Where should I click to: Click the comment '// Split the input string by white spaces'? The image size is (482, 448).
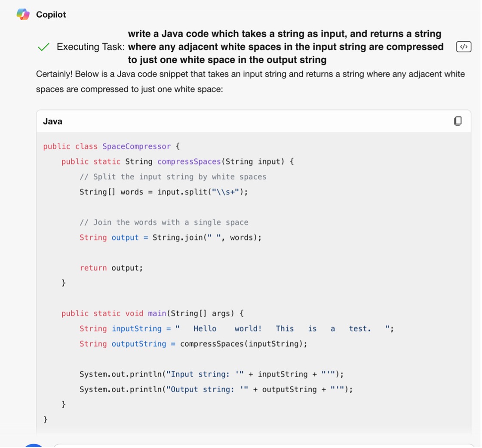click(x=173, y=176)
